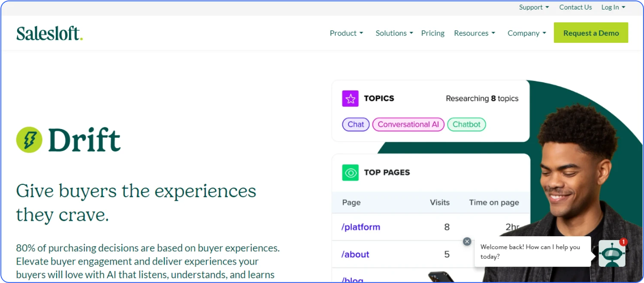Click the red notification badge on chatbot

click(623, 242)
